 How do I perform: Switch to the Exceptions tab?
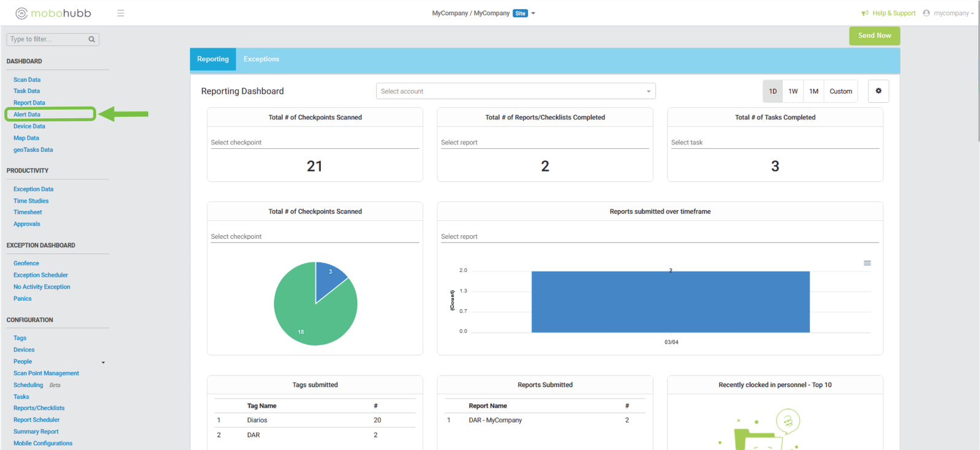pos(261,59)
